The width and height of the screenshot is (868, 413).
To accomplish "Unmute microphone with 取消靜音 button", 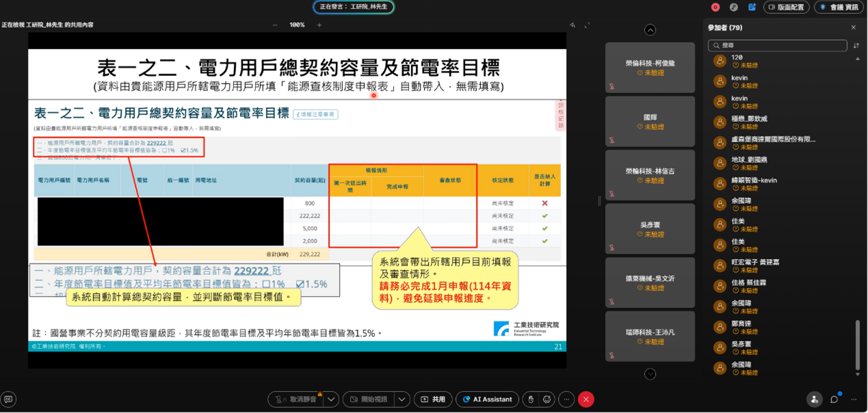I will pyautogui.click(x=295, y=399).
